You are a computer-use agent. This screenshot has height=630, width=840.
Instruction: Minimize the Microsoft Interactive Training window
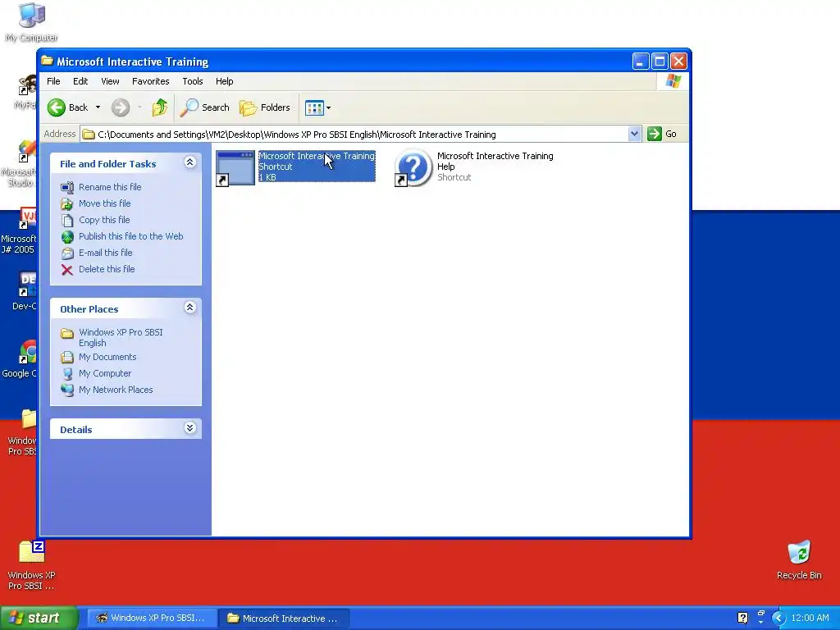640,61
